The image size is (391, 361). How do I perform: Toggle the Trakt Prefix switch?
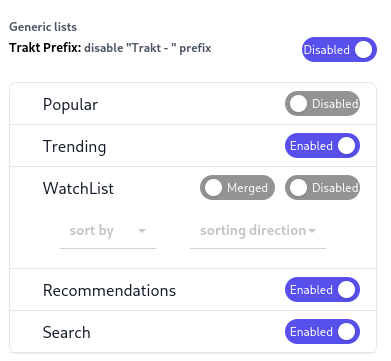tap(339, 50)
